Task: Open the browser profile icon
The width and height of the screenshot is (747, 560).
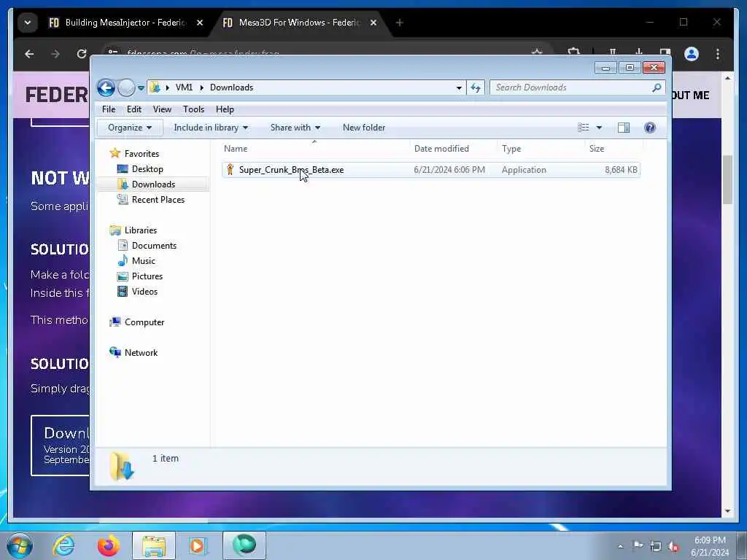Action: tap(692, 54)
